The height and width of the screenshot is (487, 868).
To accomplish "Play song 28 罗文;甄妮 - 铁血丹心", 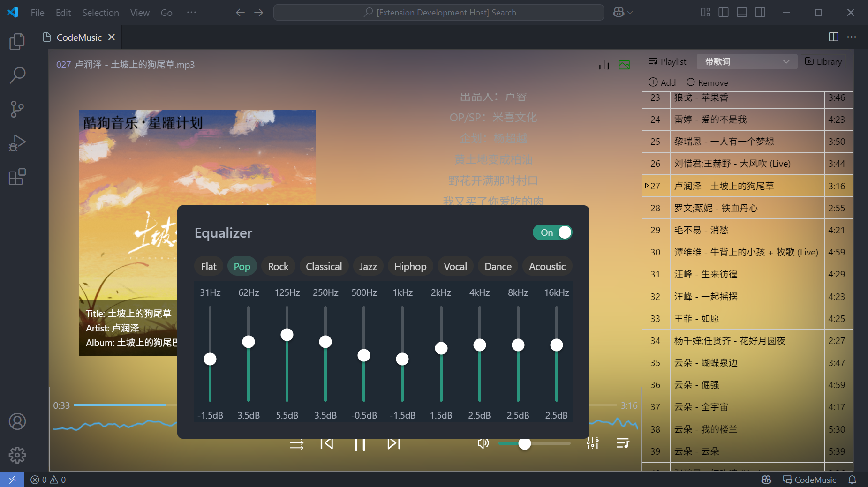I will [x=747, y=208].
